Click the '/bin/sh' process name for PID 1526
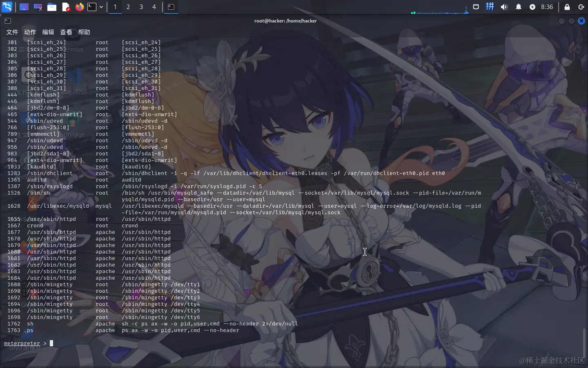The width and height of the screenshot is (588, 368). pyautogui.click(x=38, y=193)
